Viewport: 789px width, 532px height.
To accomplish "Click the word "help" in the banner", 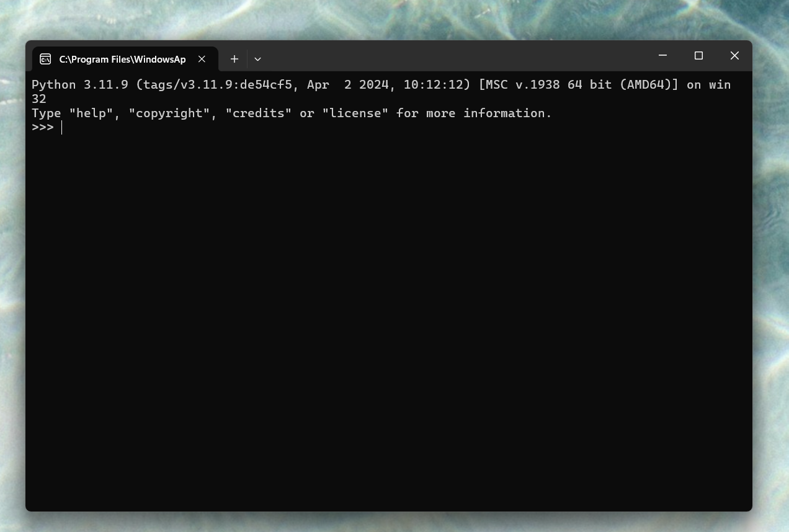I will (91, 113).
